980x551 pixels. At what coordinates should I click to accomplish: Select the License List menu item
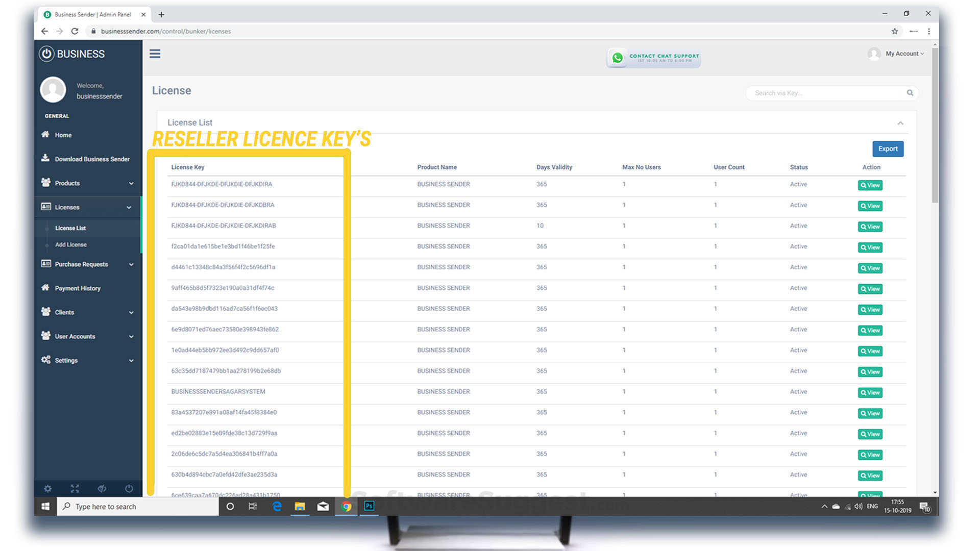[x=70, y=228]
